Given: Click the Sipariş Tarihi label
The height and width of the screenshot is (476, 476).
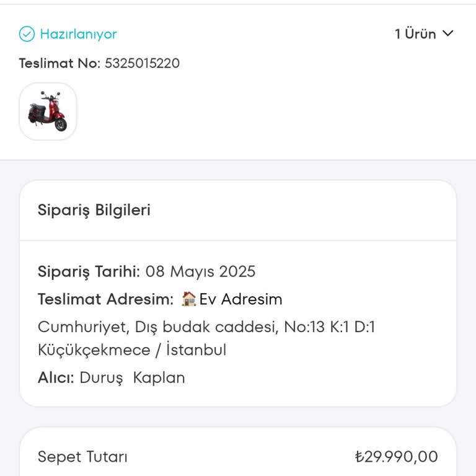Looking at the screenshot, I should pyautogui.click(x=90, y=271).
